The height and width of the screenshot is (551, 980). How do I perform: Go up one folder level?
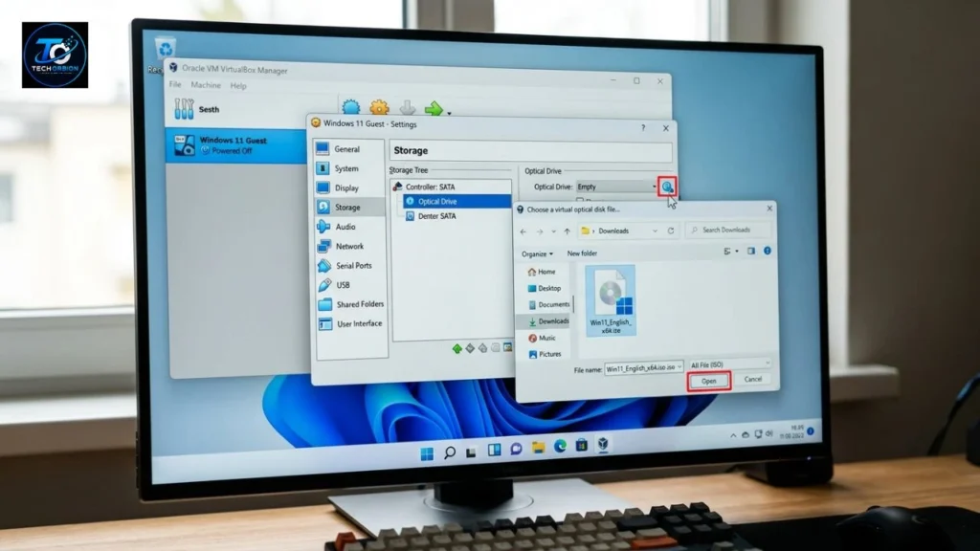coord(567,231)
